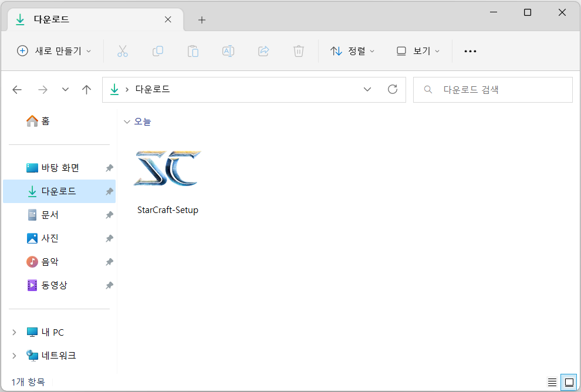
Task: Click the Paste clipboard icon
Action: (x=192, y=51)
